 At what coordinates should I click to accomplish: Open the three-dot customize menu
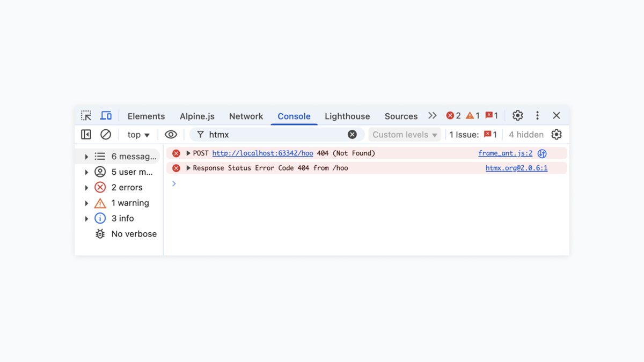537,116
